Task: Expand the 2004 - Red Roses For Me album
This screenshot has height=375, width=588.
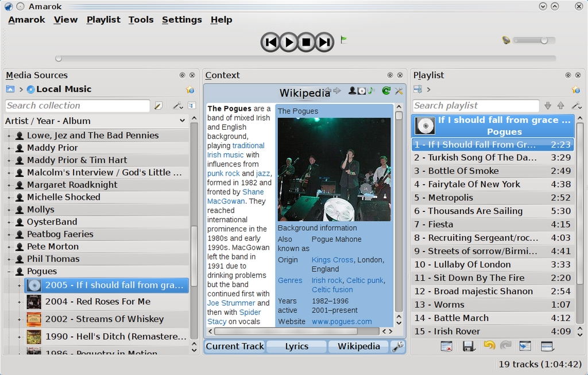Action: pos(19,302)
